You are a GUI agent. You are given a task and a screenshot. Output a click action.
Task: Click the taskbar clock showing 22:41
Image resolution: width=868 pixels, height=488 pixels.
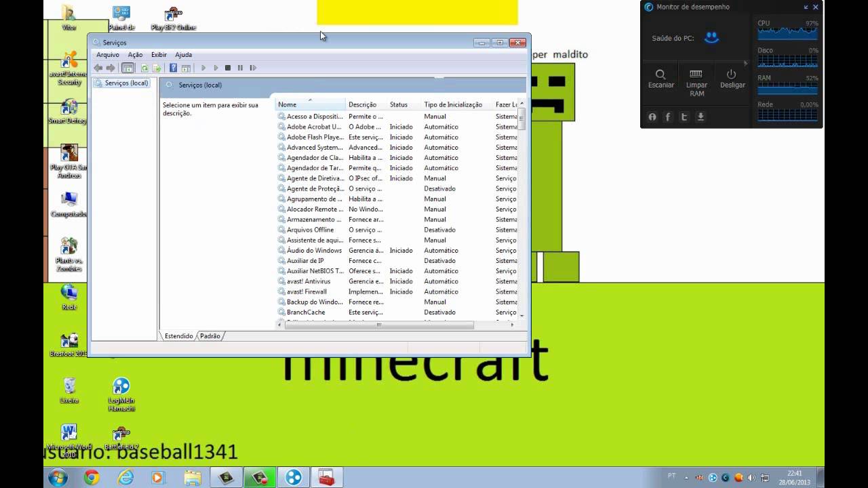pos(795,477)
